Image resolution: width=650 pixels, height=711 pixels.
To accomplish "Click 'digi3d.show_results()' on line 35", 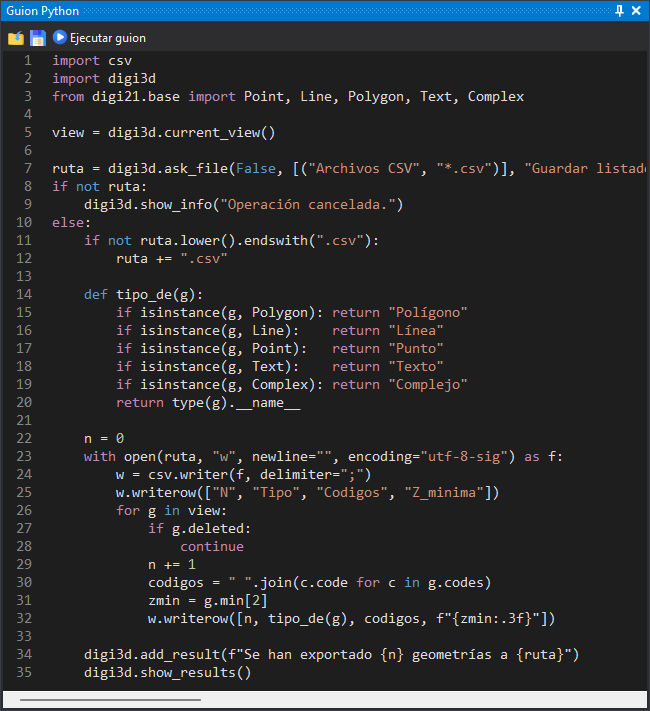I will [x=167, y=672].
